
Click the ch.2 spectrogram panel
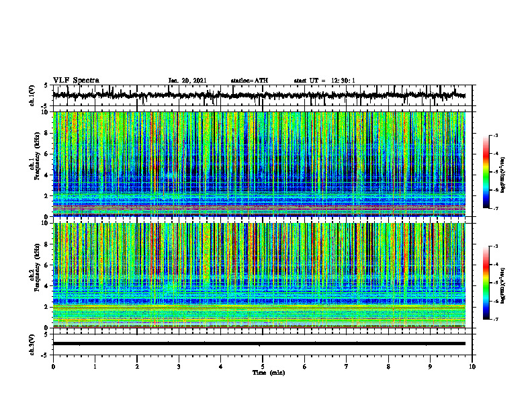click(x=259, y=275)
